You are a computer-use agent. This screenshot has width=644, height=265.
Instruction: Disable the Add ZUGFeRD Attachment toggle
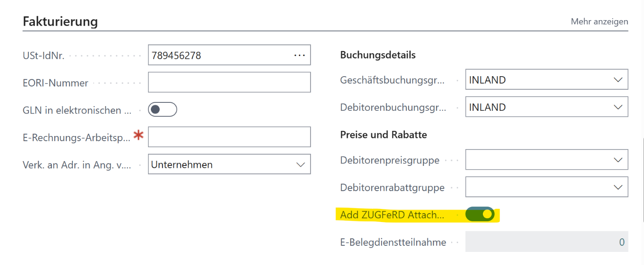[480, 215]
